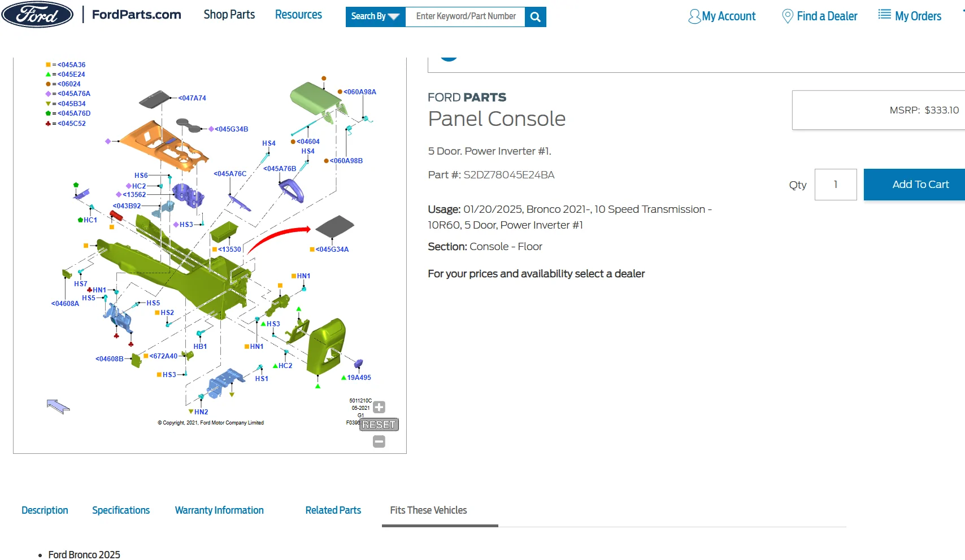Click the Add To Cart button
The image size is (965, 560).
click(x=914, y=185)
